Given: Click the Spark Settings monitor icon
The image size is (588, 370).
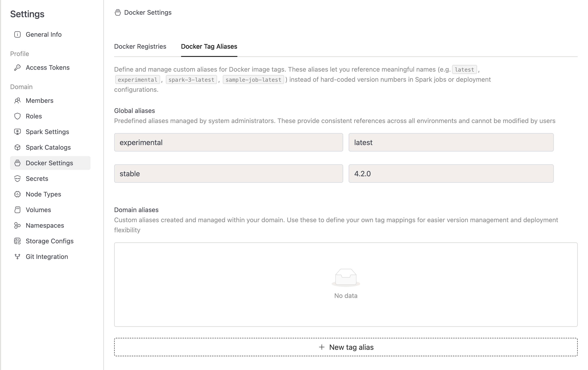Looking at the screenshot, I should click(17, 132).
